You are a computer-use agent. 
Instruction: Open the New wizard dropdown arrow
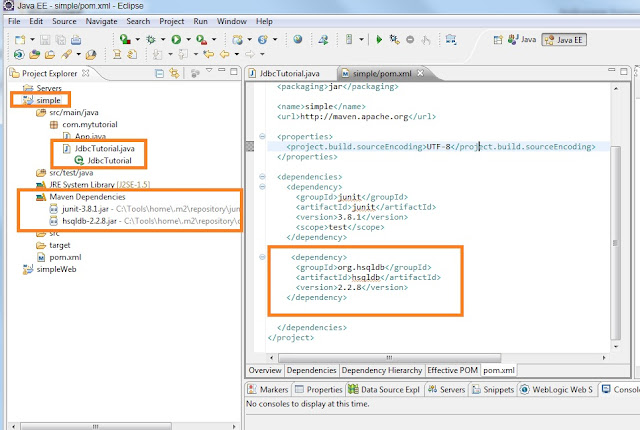point(32,40)
